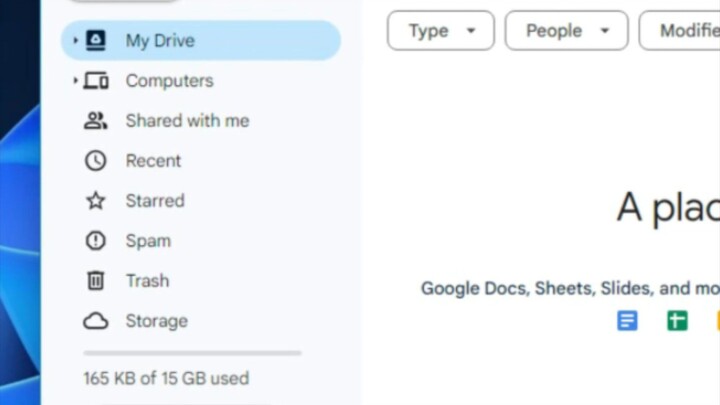Expand the Computers tree arrow
This screenshot has height=405, width=720.
[x=75, y=81]
